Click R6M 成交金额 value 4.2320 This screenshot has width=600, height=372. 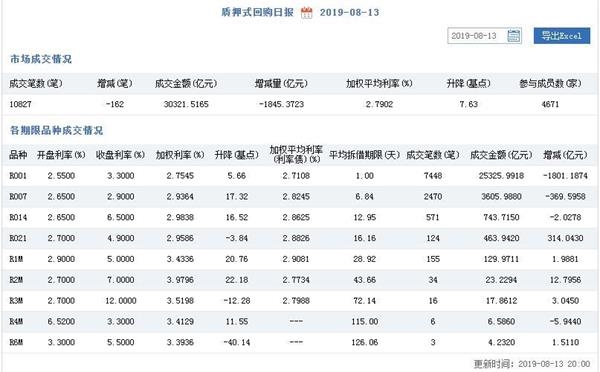pos(501,342)
